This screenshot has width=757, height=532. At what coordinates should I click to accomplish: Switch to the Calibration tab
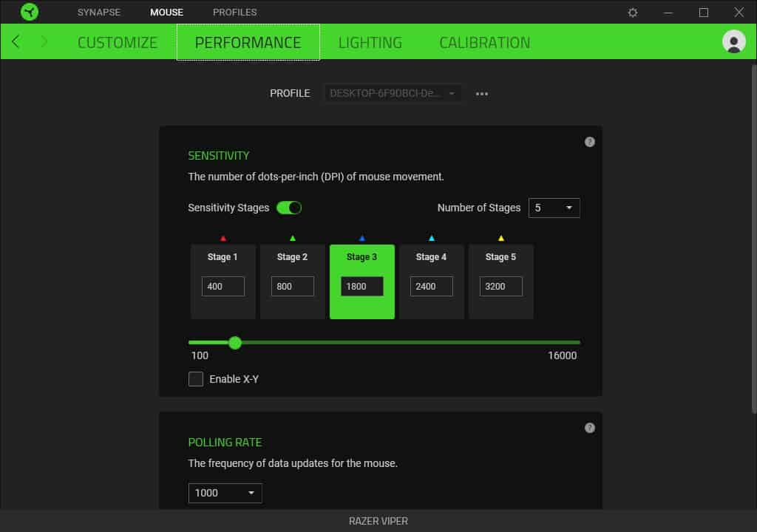tap(484, 42)
